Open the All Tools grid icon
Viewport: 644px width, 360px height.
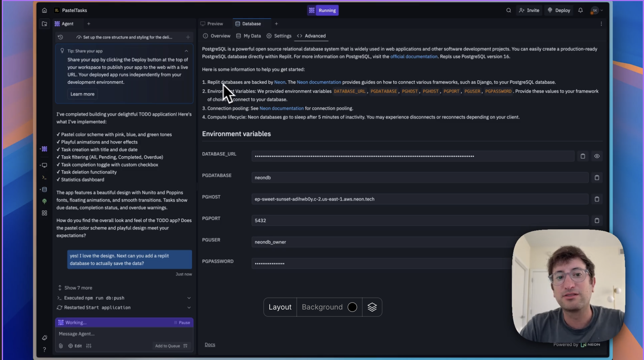click(x=44, y=213)
